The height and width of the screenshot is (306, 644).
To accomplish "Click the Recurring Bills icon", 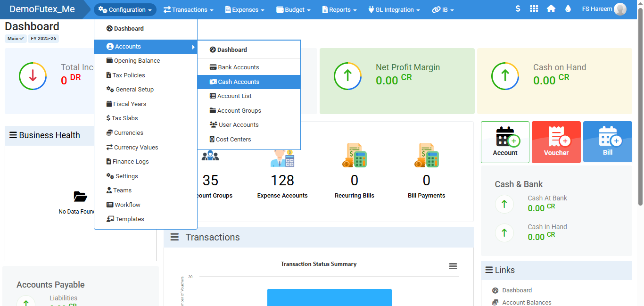I will coord(355,156).
